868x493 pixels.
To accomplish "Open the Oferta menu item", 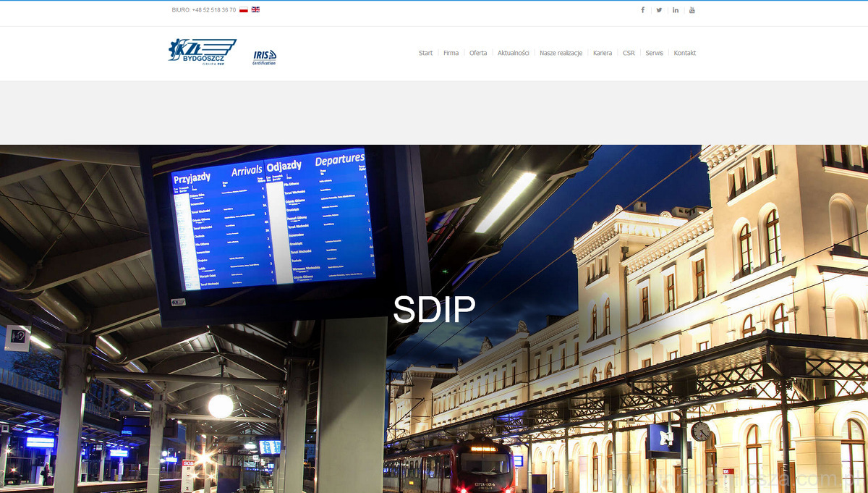I will (478, 53).
